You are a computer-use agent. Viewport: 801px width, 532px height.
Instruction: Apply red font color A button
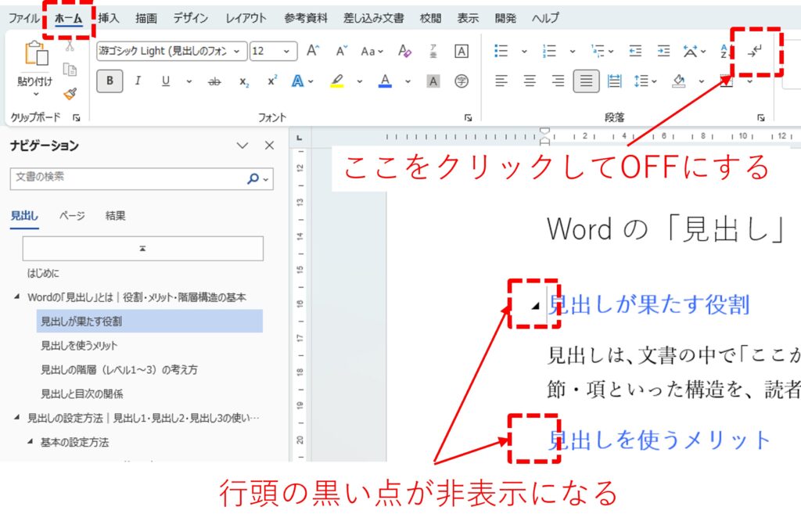click(385, 81)
